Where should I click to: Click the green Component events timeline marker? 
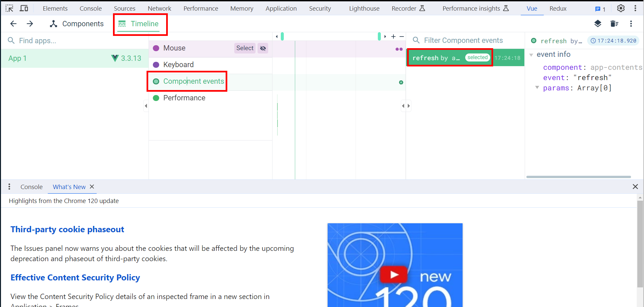(x=401, y=82)
